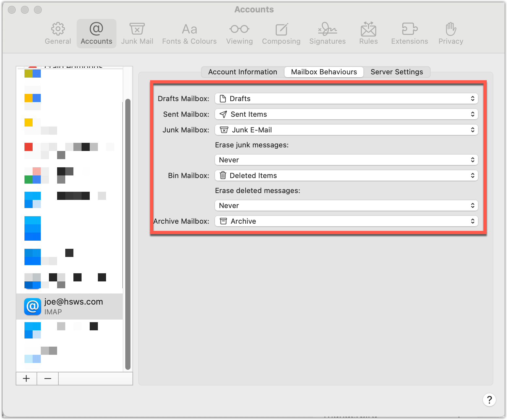This screenshot has height=420, width=507.
Task: Expand the Drafts Mailbox dropdown
Action: click(x=346, y=98)
